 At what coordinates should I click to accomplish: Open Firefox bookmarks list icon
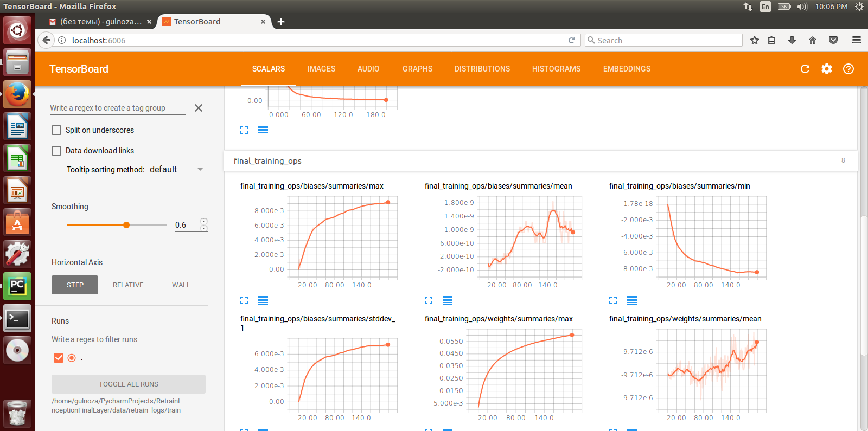pos(771,40)
